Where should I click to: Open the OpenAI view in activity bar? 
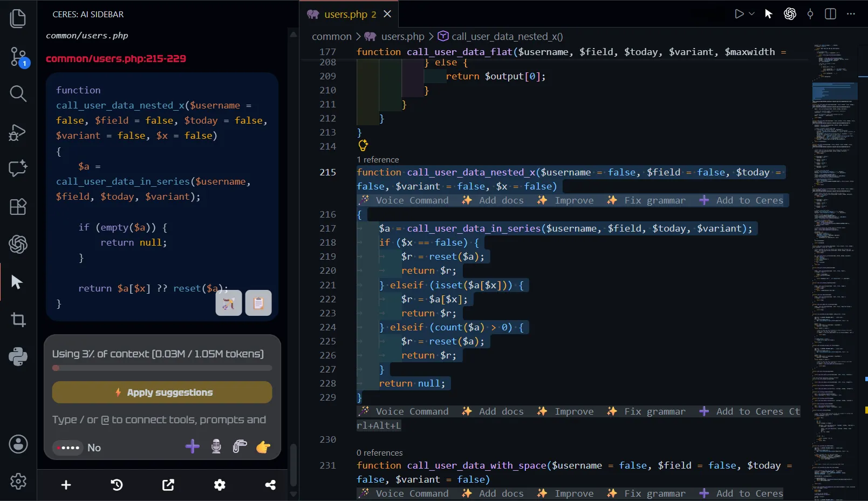(18, 245)
